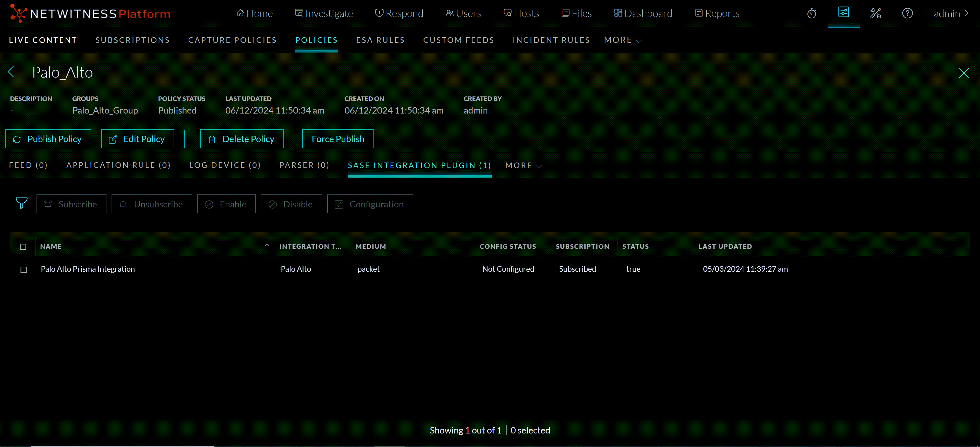The height and width of the screenshot is (447, 980).
Task: Click the filter funnel icon
Action: click(x=21, y=203)
